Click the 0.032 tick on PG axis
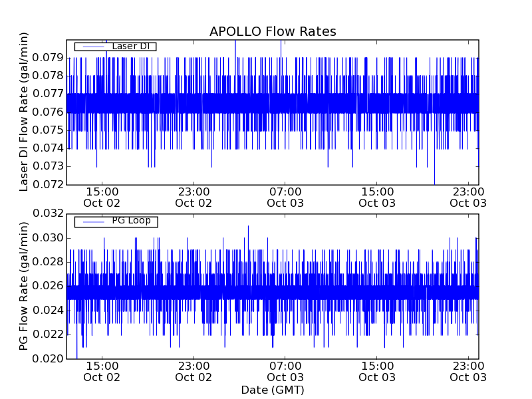 48,213
